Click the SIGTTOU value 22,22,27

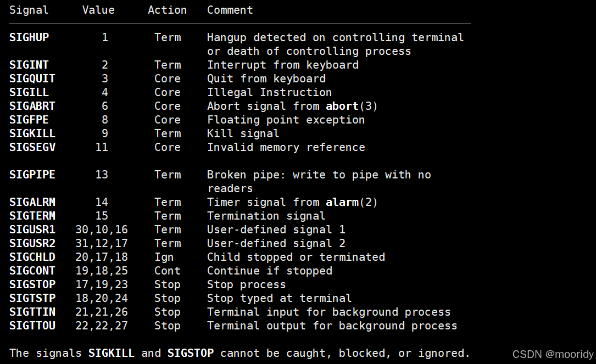click(102, 326)
